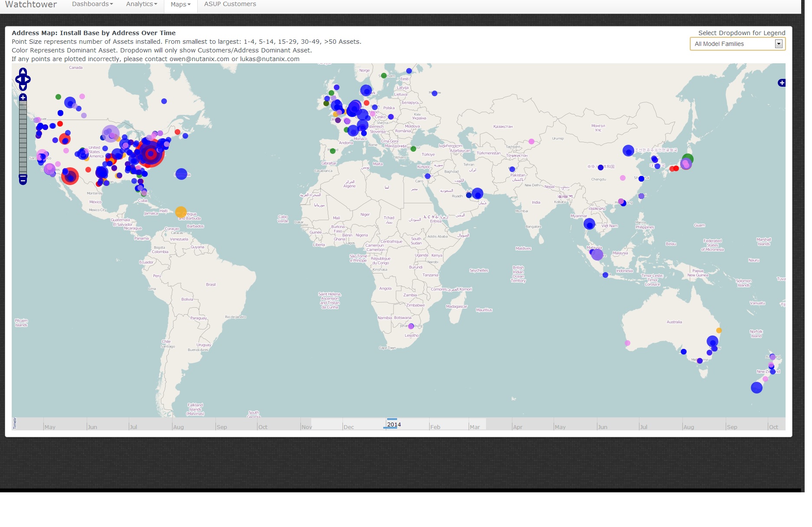Click the green point over Japan
Viewport: 812px width, 527px height.
tap(688, 159)
